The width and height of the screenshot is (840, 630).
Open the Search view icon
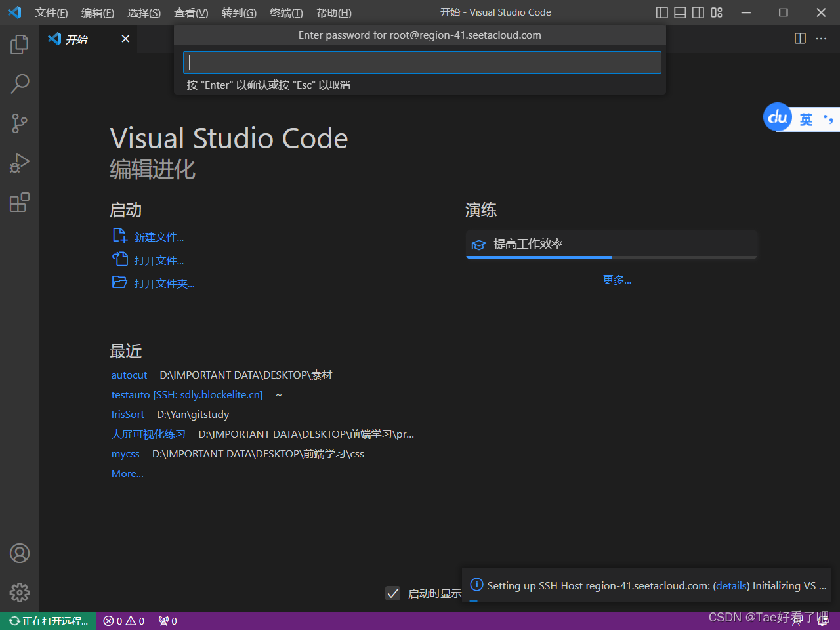pyautogui.click(x=20, y=83)
